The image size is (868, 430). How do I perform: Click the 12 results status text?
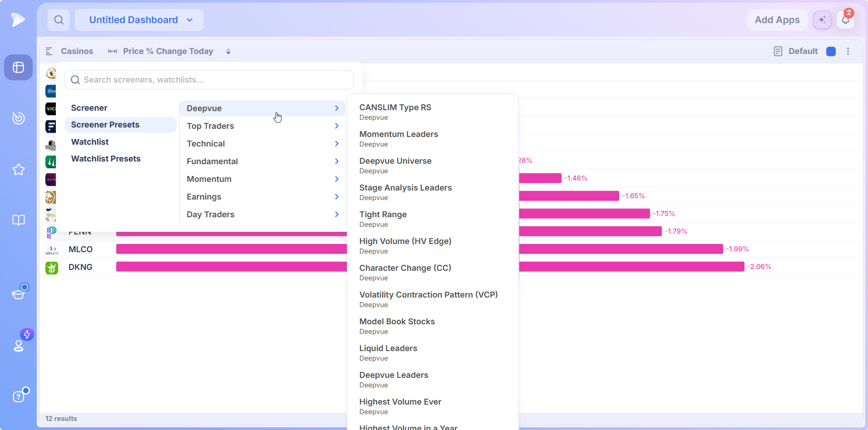tap(61, 419)
